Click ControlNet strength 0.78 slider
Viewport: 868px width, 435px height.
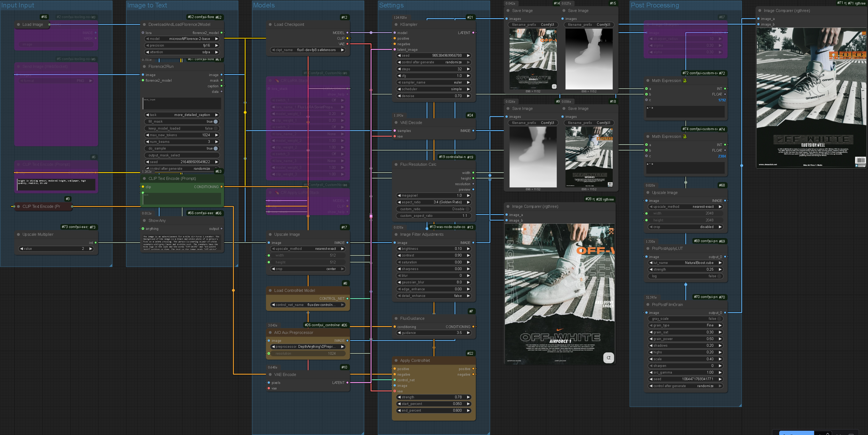coord(433,397)
